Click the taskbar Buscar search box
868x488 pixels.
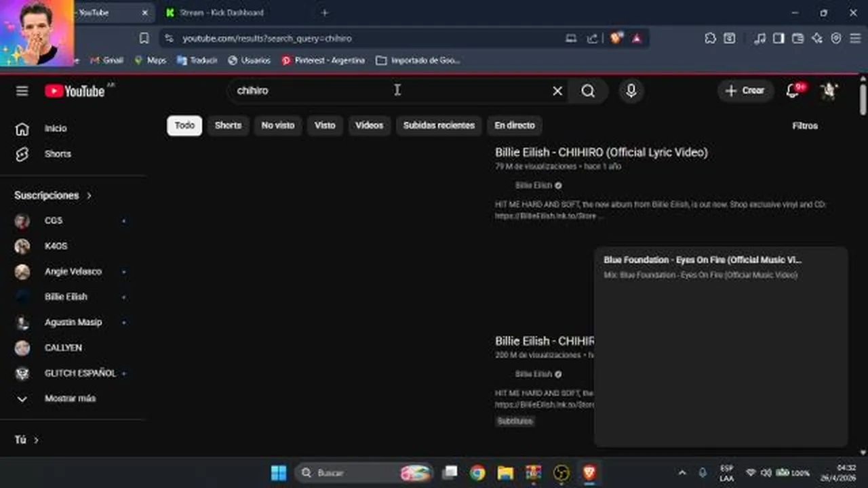click(x=364, y=473)
